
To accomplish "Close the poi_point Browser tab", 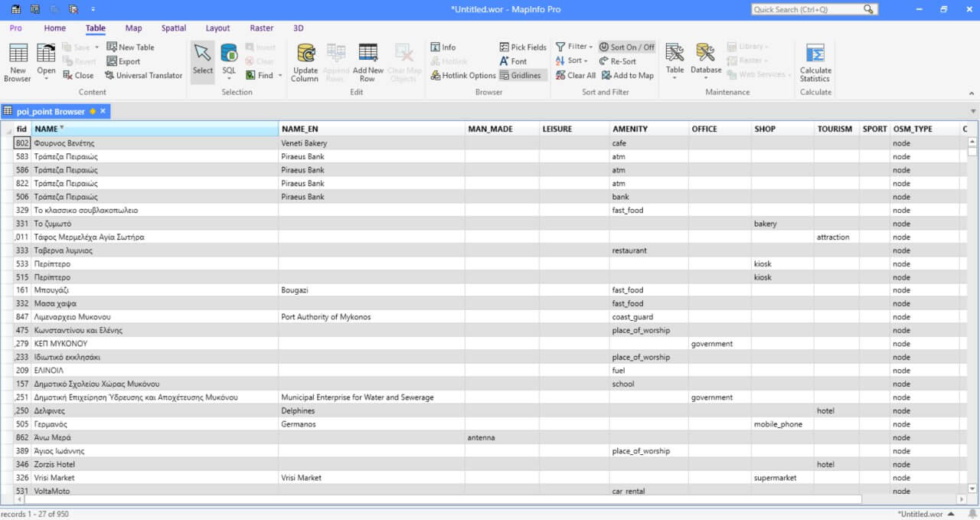I will point(103,111).
